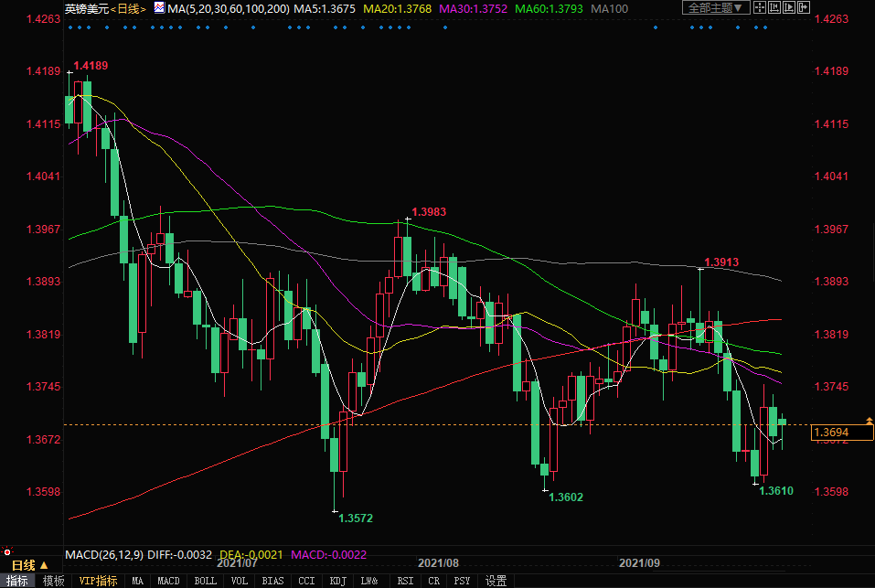Click the 1.3694 current price tag
This screenshot has height=588, width=875.
coord(831,432)
